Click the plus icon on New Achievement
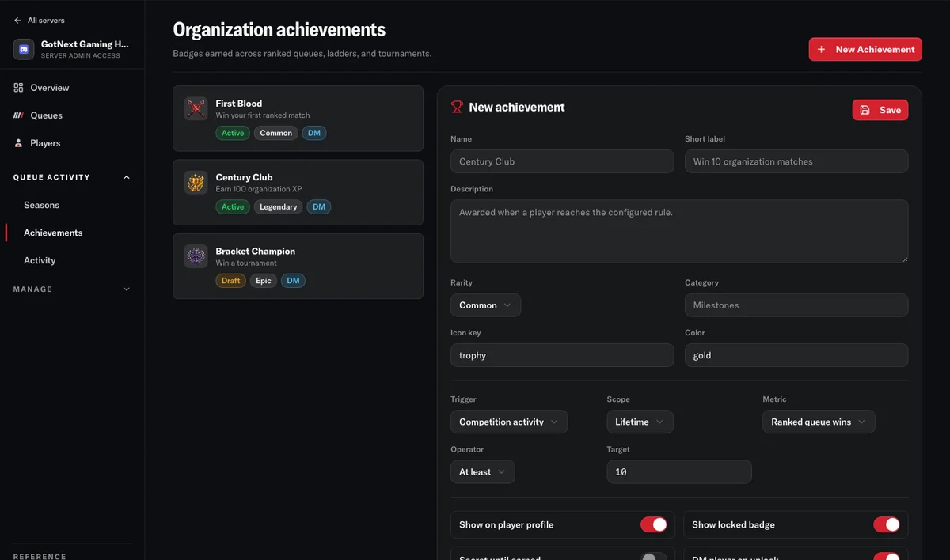The height and width of the screenshot is (560, 950). 821,49
